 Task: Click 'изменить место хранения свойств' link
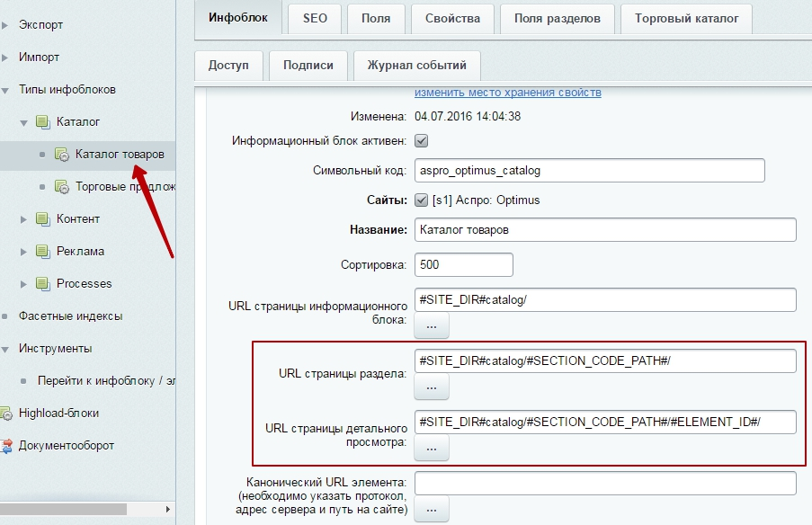507,93
